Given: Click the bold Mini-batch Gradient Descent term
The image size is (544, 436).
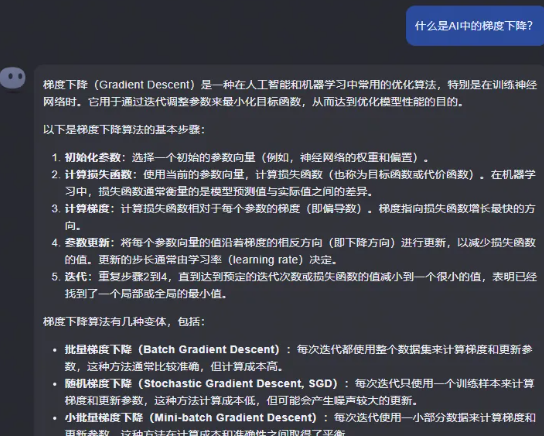Looking at the screenshot, I should point(235,418).
